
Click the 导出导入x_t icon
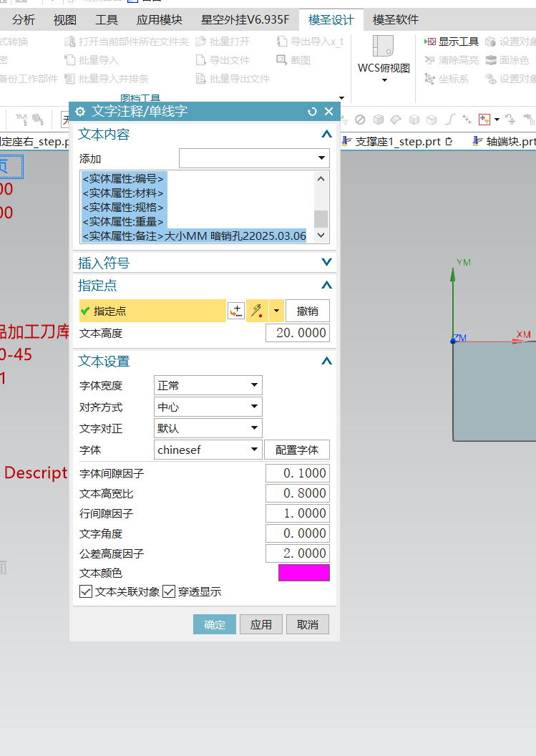pyautogui.click(x=282, y=42)
